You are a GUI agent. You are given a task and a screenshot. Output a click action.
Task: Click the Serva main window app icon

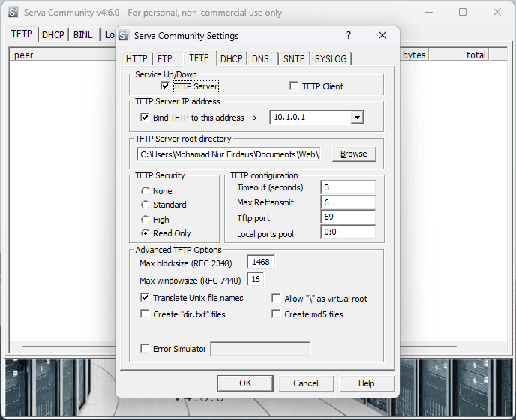[11, 12]
